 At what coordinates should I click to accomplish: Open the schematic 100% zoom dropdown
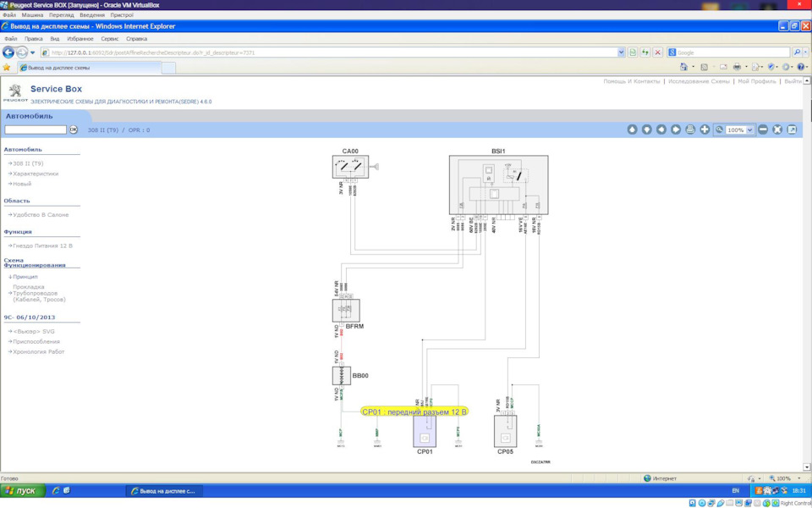(749, 130)
